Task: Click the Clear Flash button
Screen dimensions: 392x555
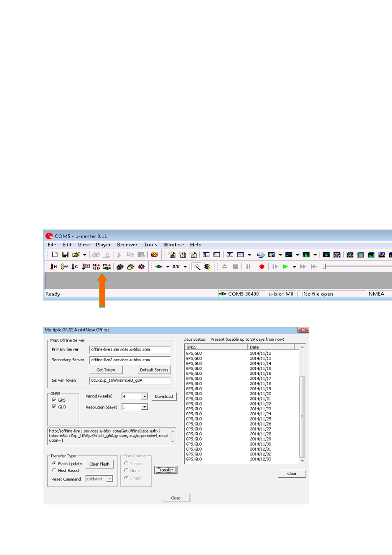Action: tap(99, 464)
